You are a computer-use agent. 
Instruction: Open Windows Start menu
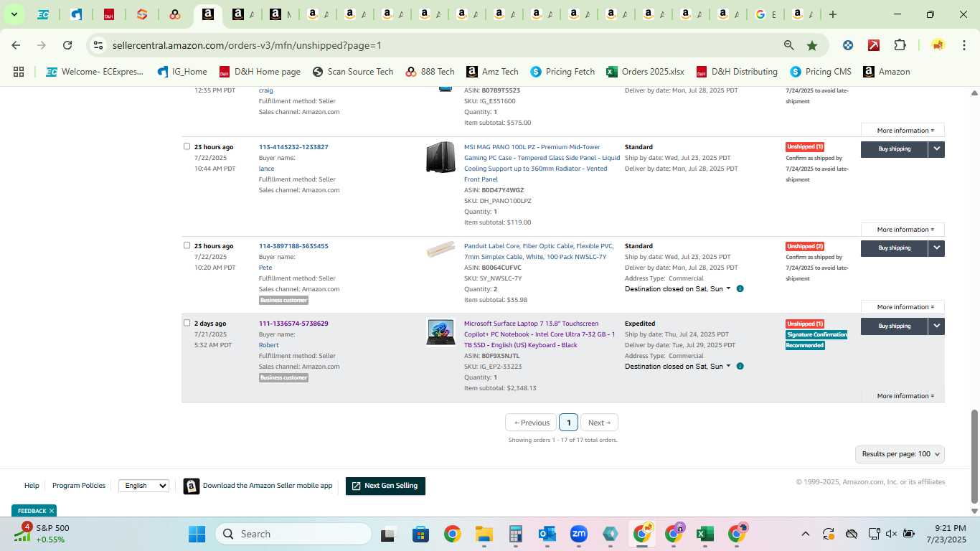(x=197, y=534)
